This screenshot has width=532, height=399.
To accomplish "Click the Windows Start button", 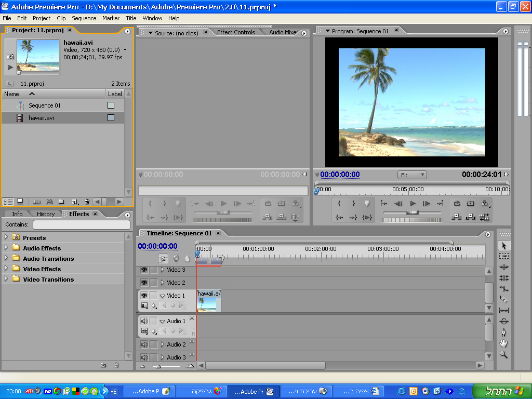I will pyautogui.click(x=501, y=391).
